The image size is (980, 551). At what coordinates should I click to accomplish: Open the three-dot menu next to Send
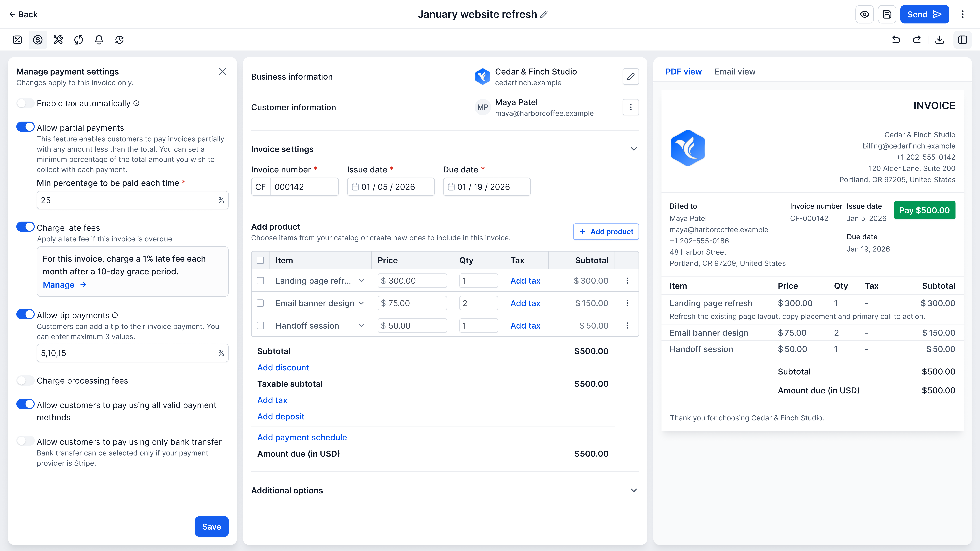pos(963,14)
